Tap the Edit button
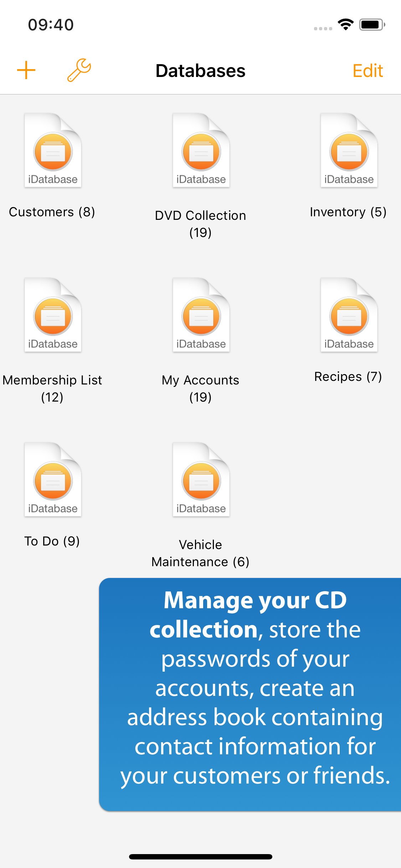This screenshot has width=401, height=868. click(x=367, y=71)
